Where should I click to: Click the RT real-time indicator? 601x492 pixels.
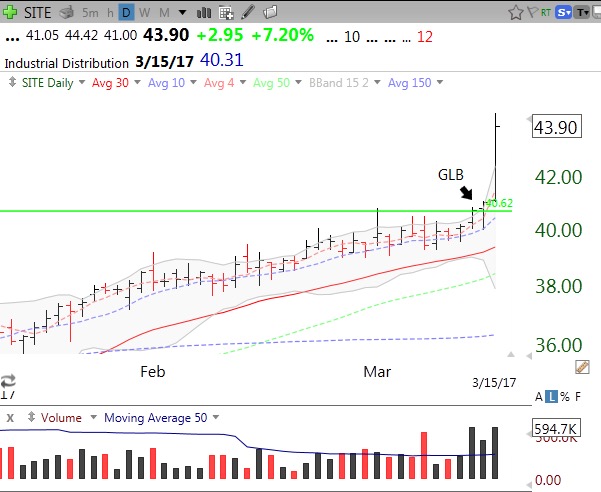coord(546,13)
